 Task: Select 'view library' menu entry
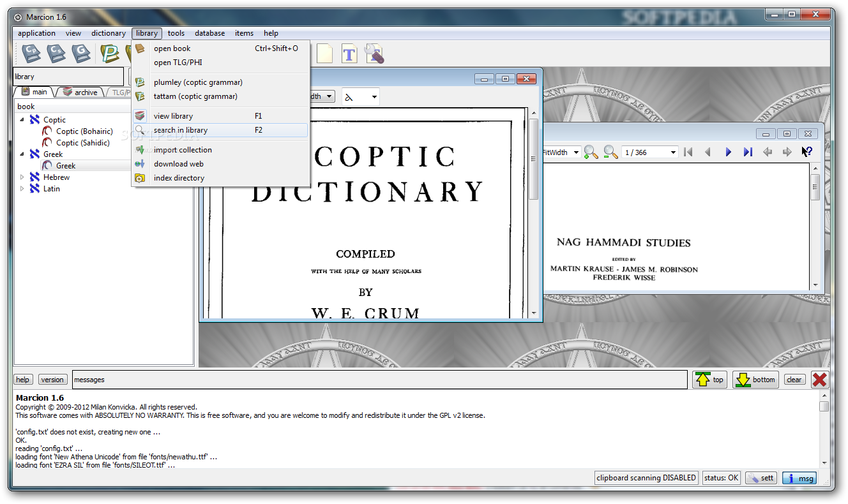(220, 116)
